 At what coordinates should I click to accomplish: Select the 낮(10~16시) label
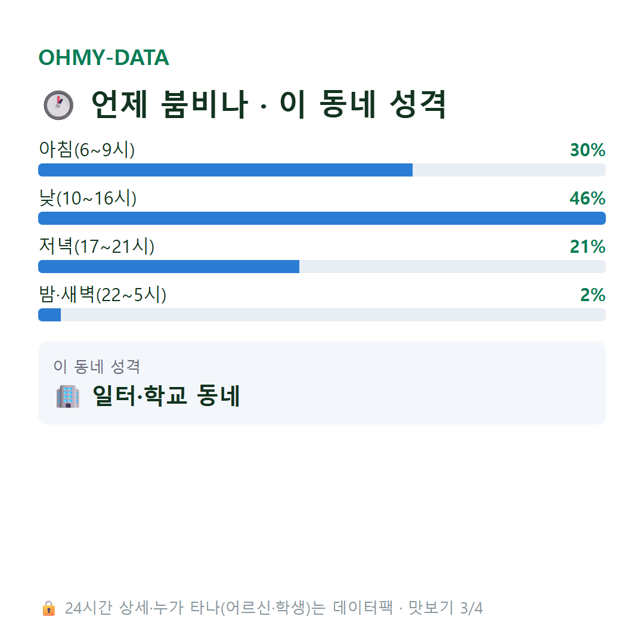[88, 198]
